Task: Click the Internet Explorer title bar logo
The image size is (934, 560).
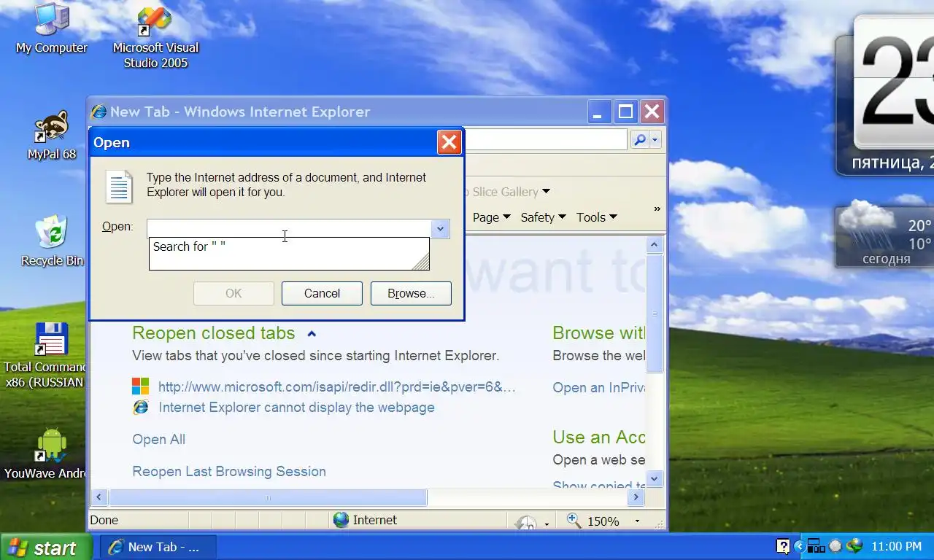Action: coord(99,112)
